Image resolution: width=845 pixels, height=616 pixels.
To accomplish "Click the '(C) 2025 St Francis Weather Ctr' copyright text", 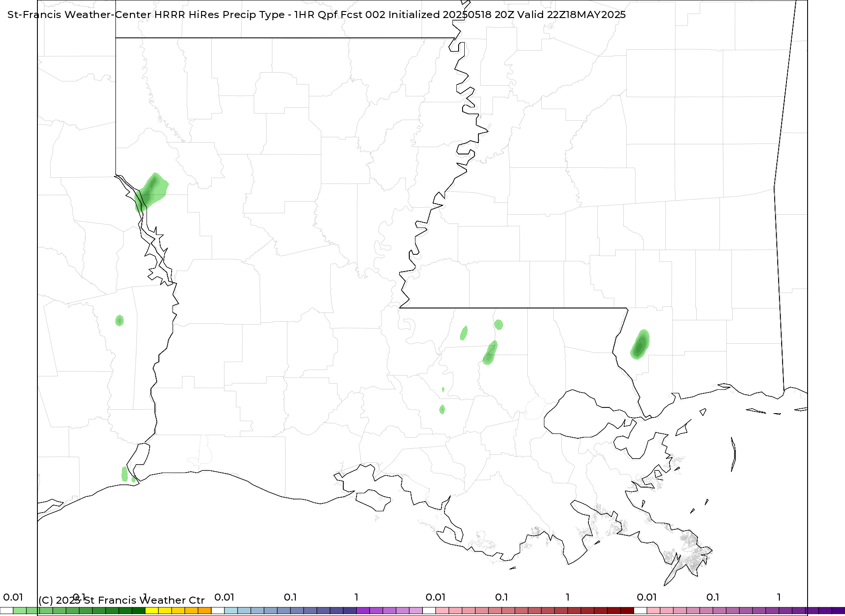I will (x=121, y=600).
